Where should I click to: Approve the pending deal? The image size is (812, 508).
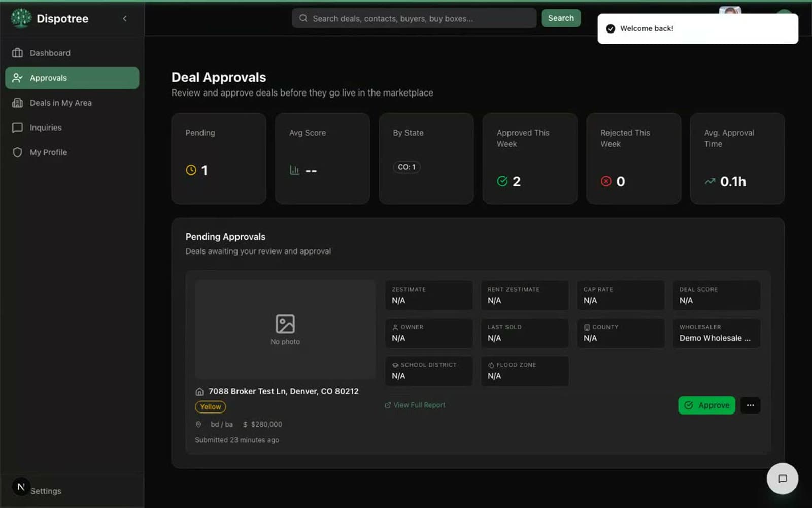(x=706, y=405)
